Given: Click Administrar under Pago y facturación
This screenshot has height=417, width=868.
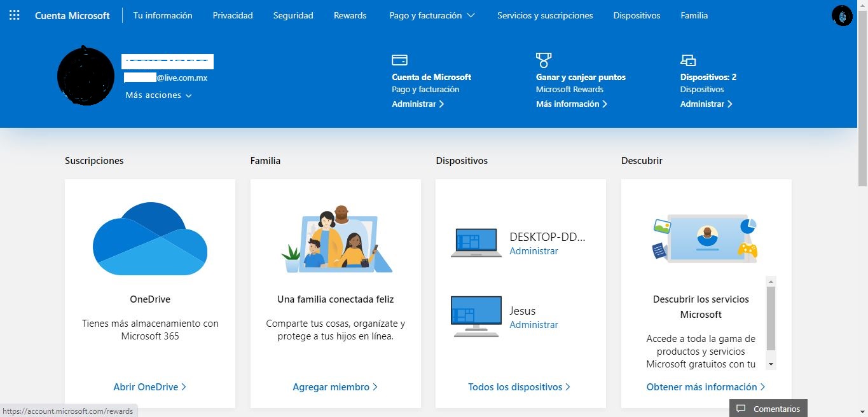Looking at the screenshot, I should [x=418, y=104].
